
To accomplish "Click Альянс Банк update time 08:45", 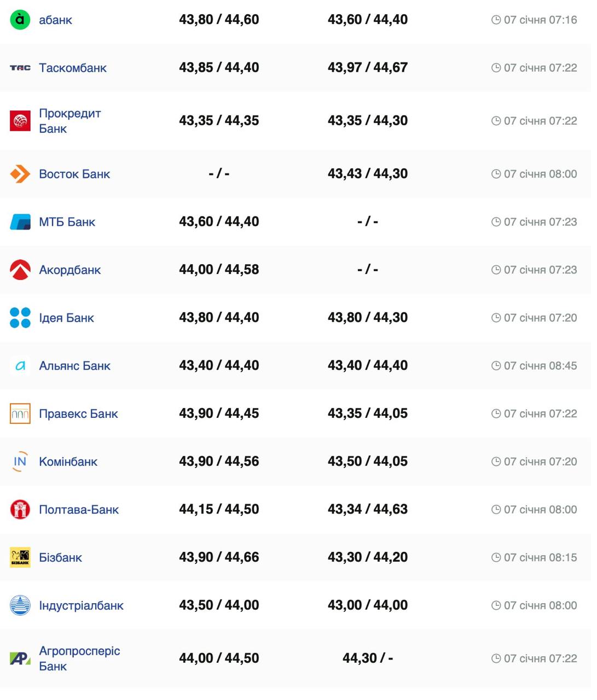I will (x=540, y=366).
